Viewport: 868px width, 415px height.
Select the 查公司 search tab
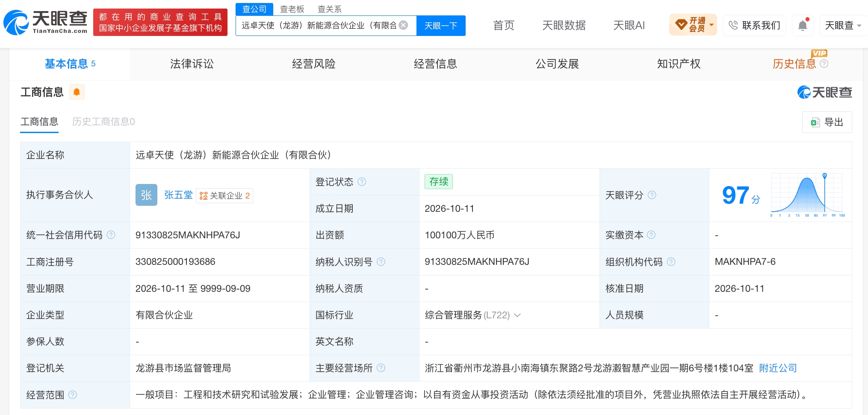point(254,9)
